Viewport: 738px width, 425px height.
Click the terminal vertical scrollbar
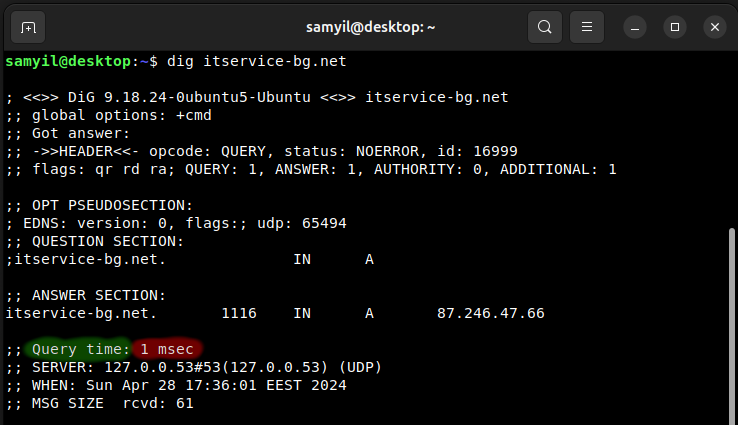[731, 326]
